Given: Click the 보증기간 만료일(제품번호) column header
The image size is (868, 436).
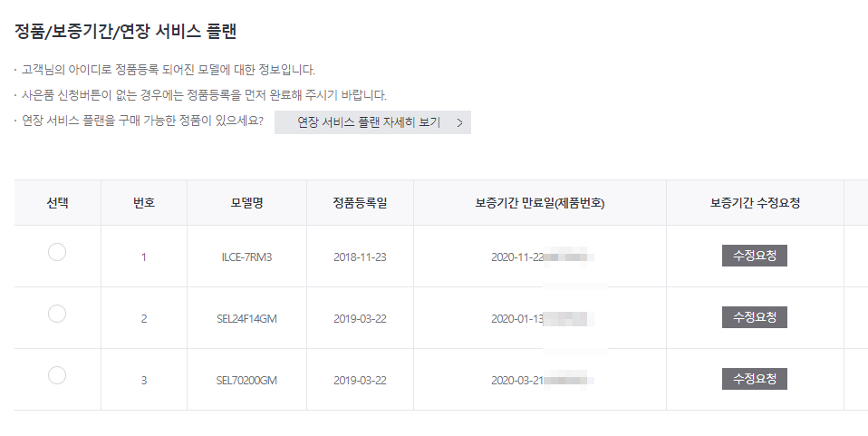Looking at the screenshot, I should click(540, 203).
